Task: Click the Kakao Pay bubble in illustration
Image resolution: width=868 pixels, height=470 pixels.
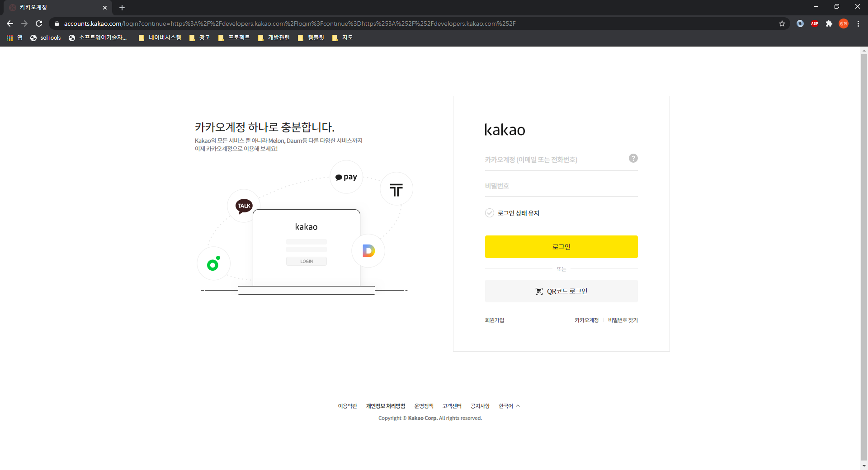Action: 346,177
